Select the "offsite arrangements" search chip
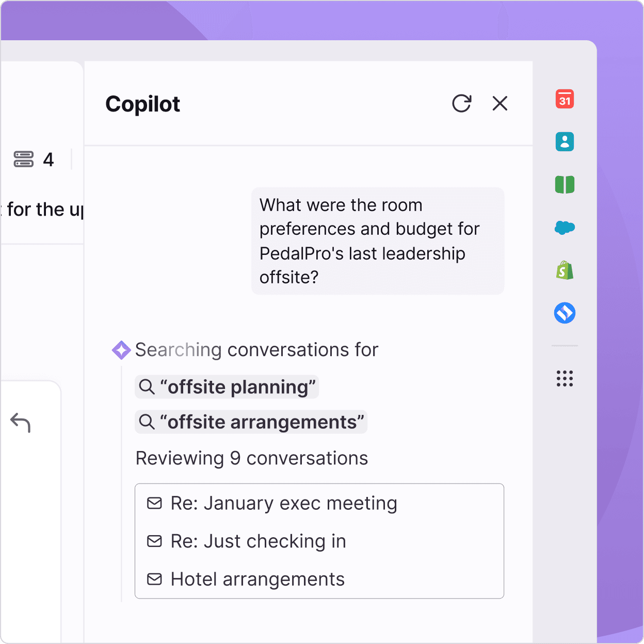Image resolution: width=644 pixels, height=644 pixels. (251, 422)
